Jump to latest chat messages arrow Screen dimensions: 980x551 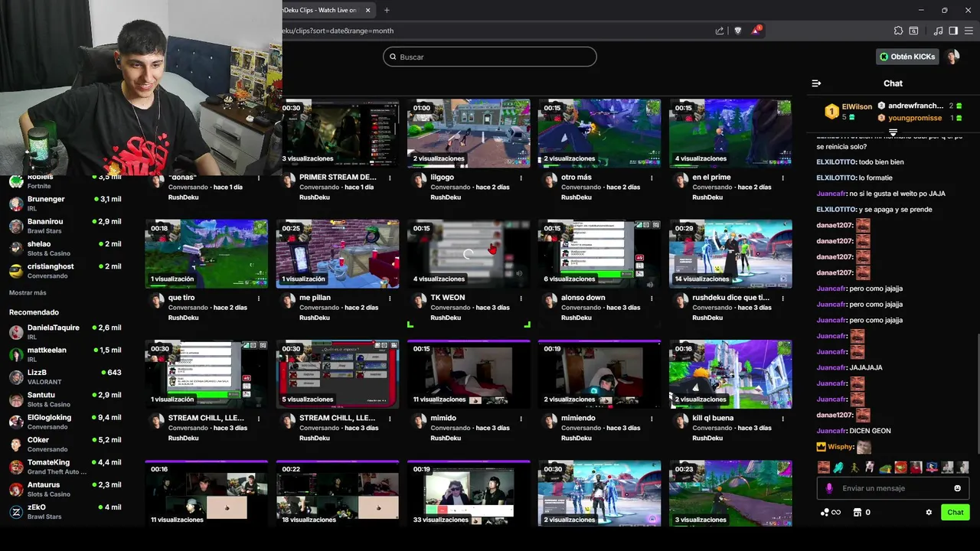(893, 132)
